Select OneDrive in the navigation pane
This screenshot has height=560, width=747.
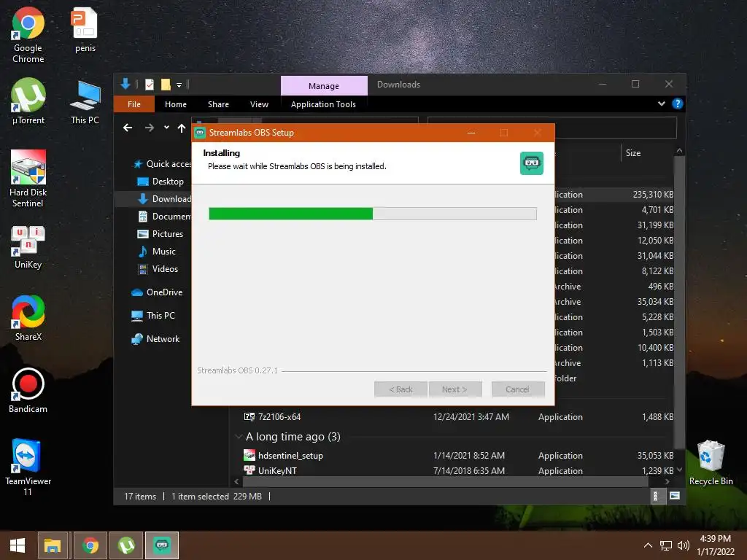158,292
